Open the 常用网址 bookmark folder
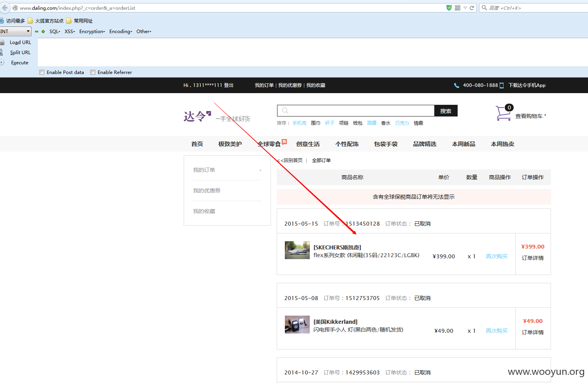The image size is (588, 383). tap(79, 21)
